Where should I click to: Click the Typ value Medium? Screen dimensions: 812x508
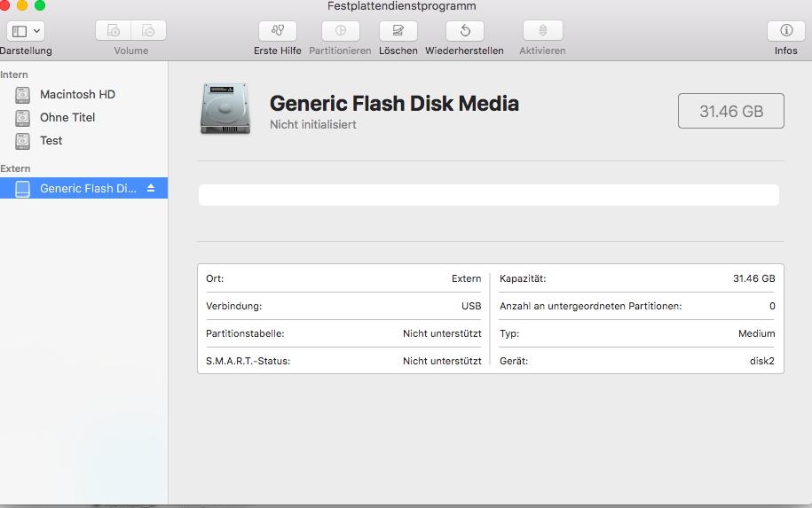pos(757,333)
